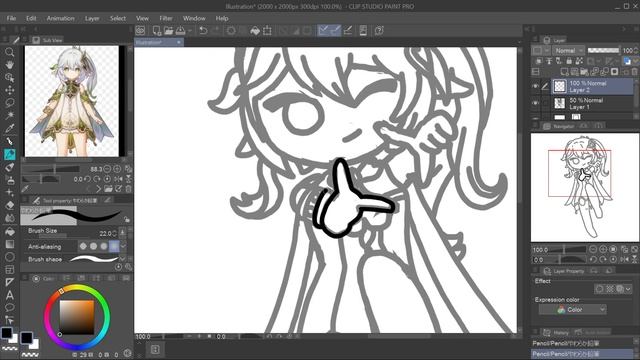Open palette color dropdown in Layer panel

coord(636,61)
